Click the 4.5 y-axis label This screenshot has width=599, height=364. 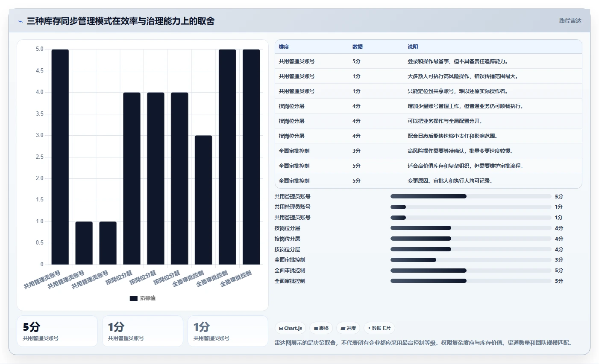tap(40, 71)
